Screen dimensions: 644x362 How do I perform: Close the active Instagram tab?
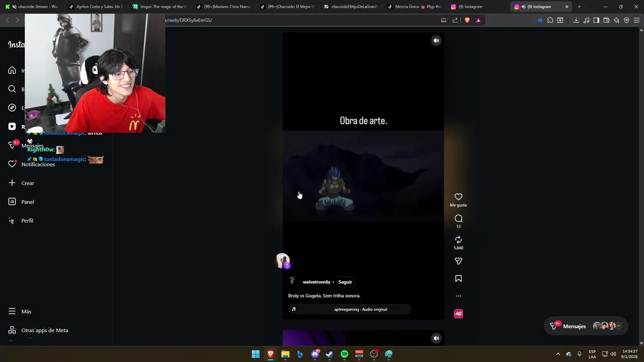pos(567,7)
